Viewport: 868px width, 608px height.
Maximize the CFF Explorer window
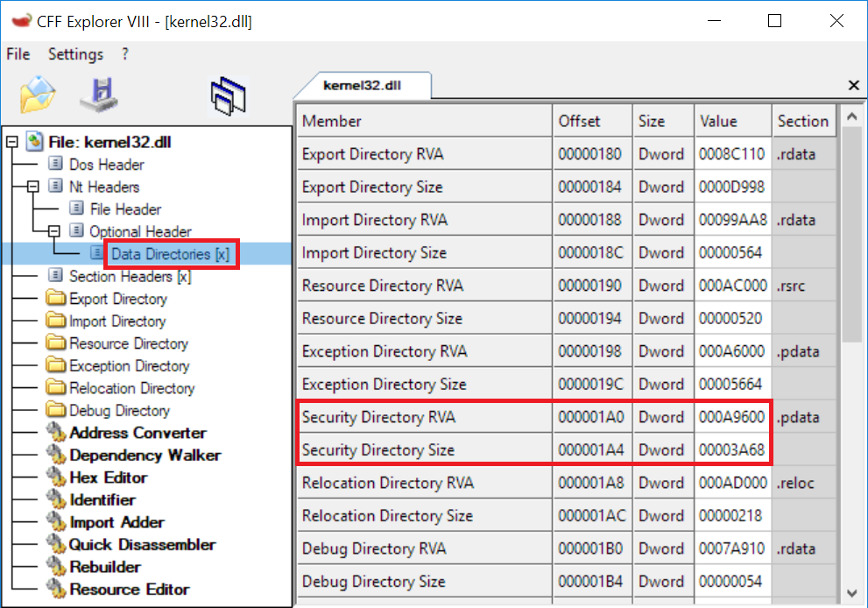click(x=774, y=21)
